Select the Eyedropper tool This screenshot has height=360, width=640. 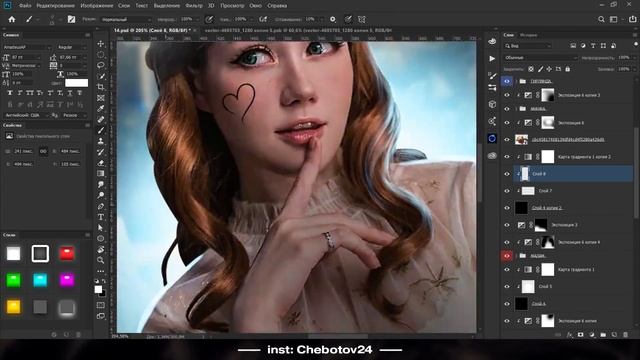click(101, 109)
